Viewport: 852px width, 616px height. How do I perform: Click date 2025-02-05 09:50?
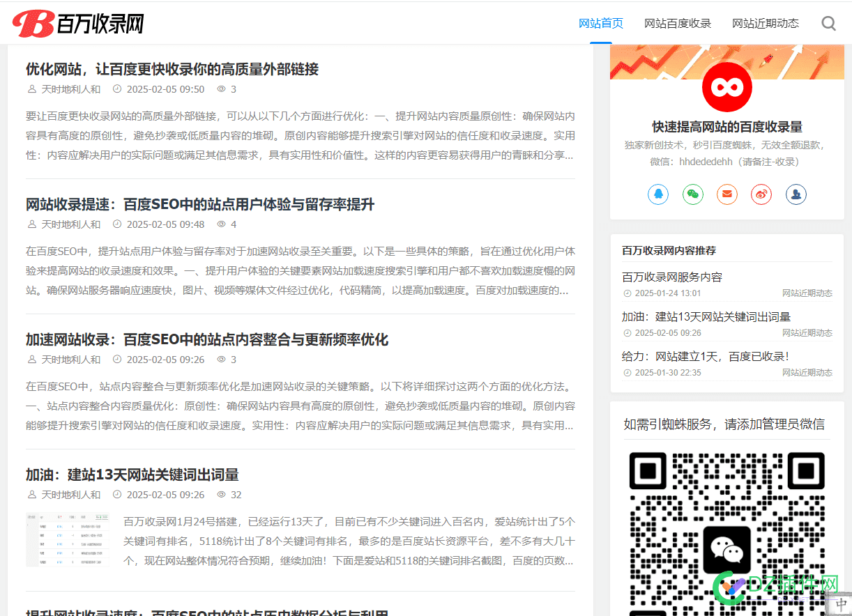(165, 89)
